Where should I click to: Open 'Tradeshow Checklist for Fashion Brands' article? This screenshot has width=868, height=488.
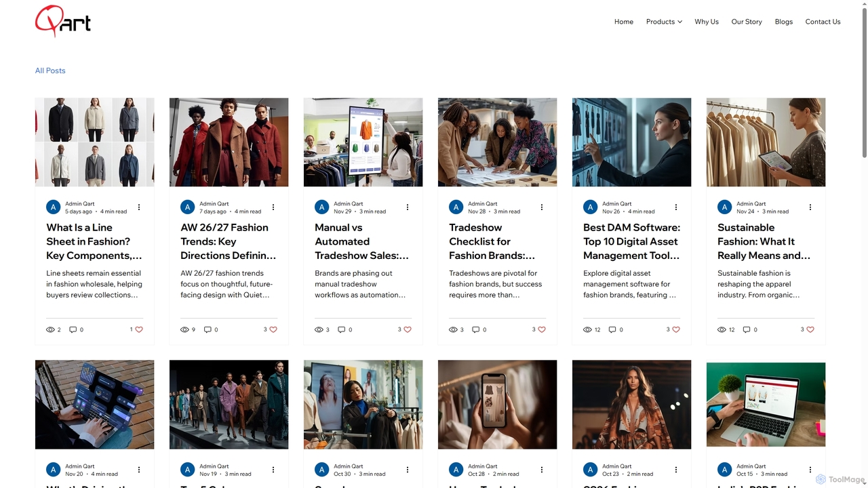pyautogui.click(x=497, y=241)
